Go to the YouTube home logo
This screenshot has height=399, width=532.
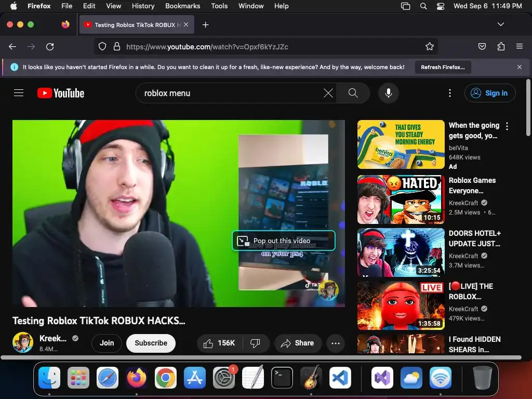click(61, 93)
